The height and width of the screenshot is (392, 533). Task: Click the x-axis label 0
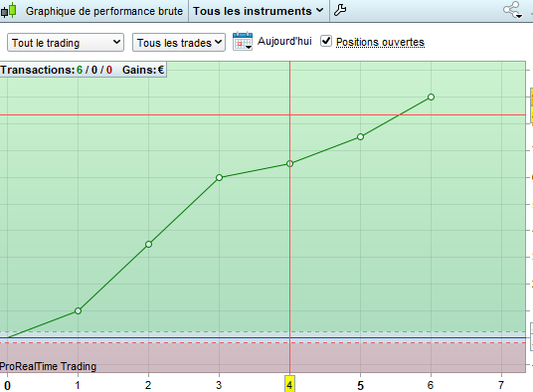[8, 386]
